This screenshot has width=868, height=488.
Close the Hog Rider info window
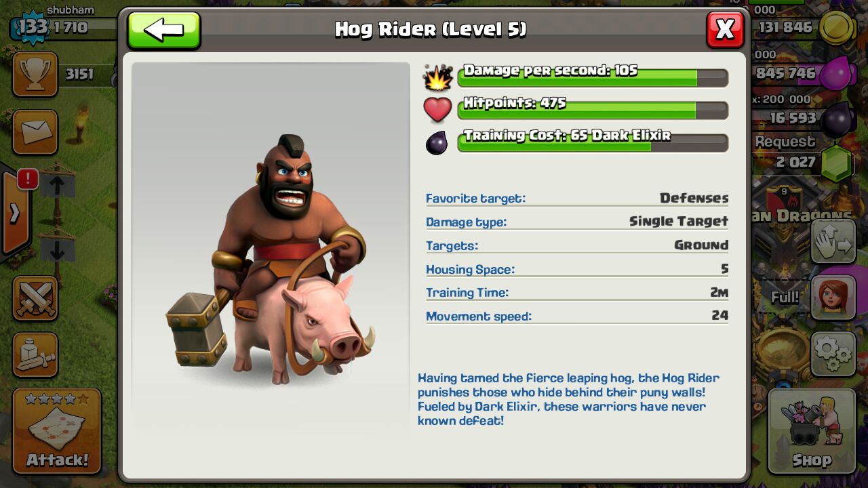tap(725, 30)
